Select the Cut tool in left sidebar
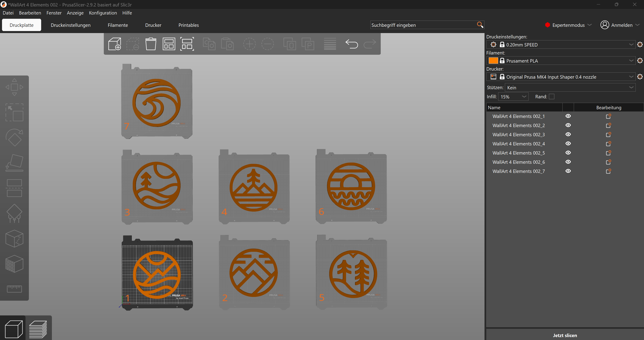 tap(15, 188)
